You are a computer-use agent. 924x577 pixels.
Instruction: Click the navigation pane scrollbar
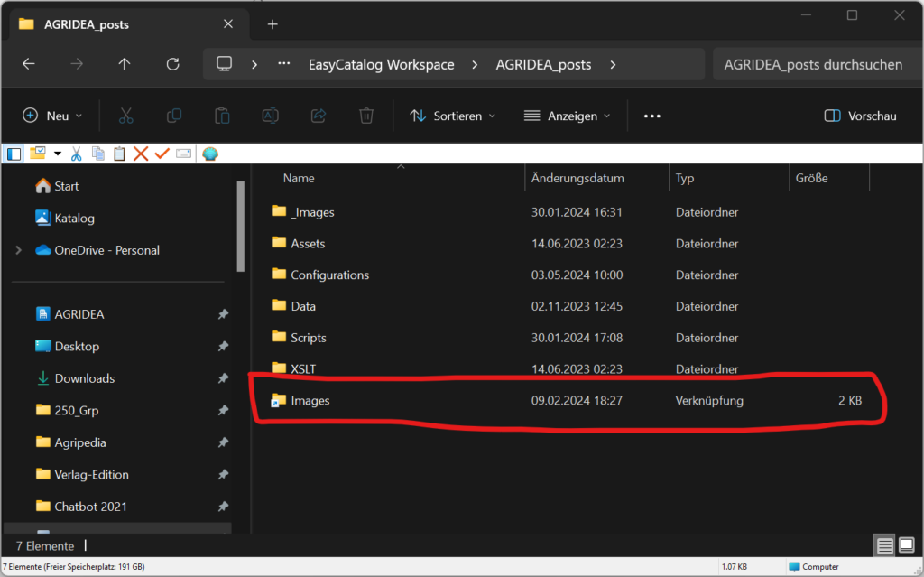coord(240,227)
